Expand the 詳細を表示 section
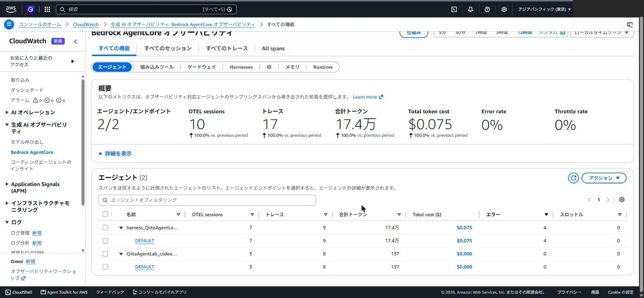The image size is (644, 298). 115,154
